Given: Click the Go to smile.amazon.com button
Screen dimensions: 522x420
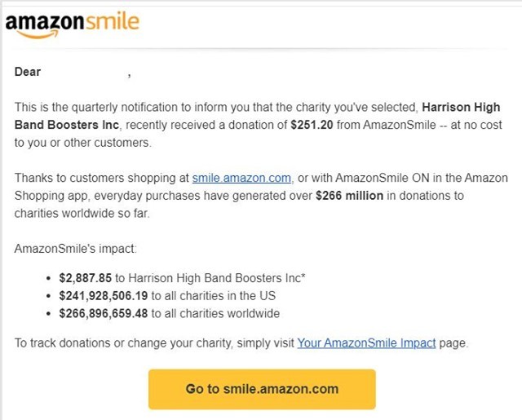Looking at the screenshot, I should tap(262, 389).
